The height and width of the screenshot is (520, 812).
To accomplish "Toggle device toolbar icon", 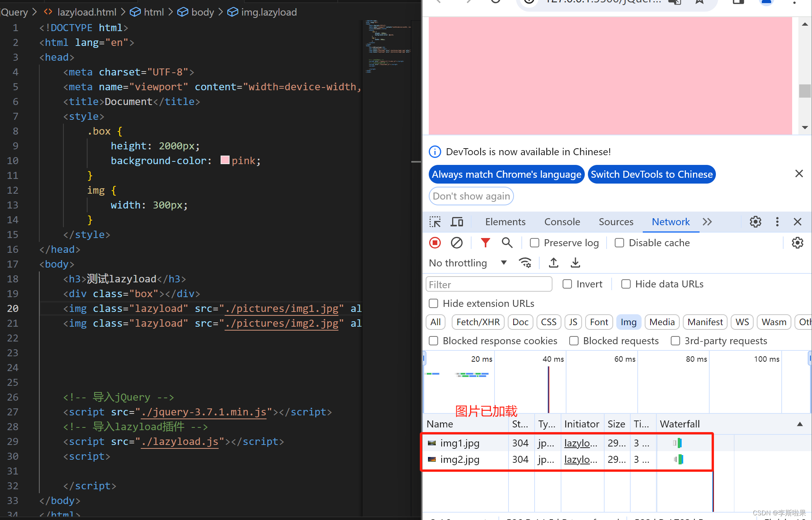I will click(x=457, y=222).
